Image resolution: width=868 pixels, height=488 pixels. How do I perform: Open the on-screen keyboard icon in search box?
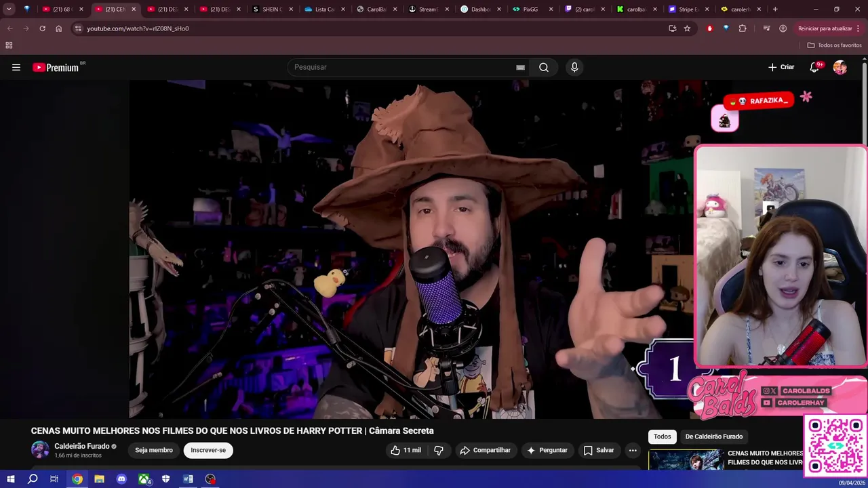(520, 67)
